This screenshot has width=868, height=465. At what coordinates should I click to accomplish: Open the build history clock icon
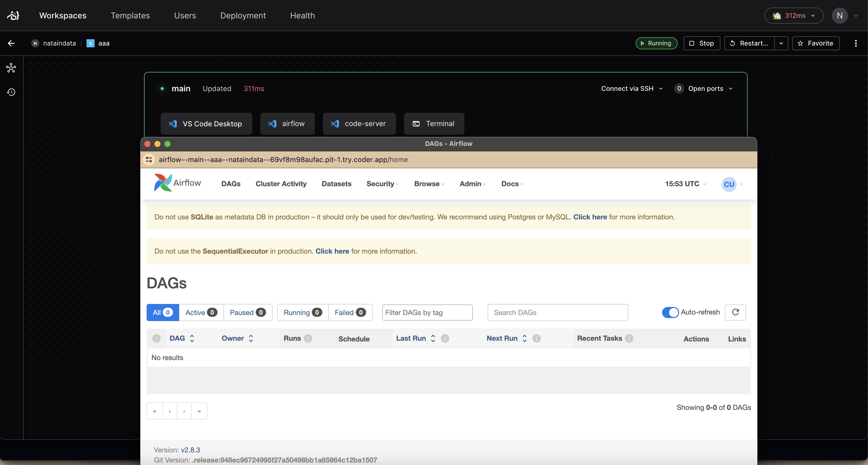click(11, 92)
